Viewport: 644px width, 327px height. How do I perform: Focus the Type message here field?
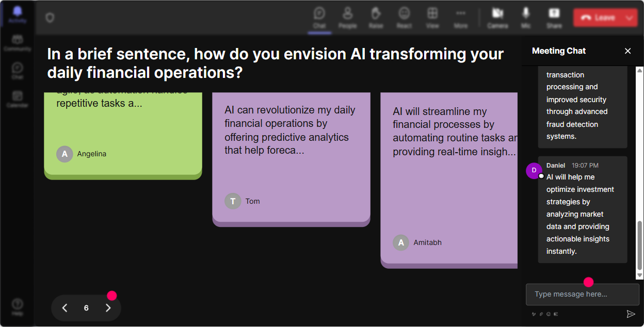583,295
